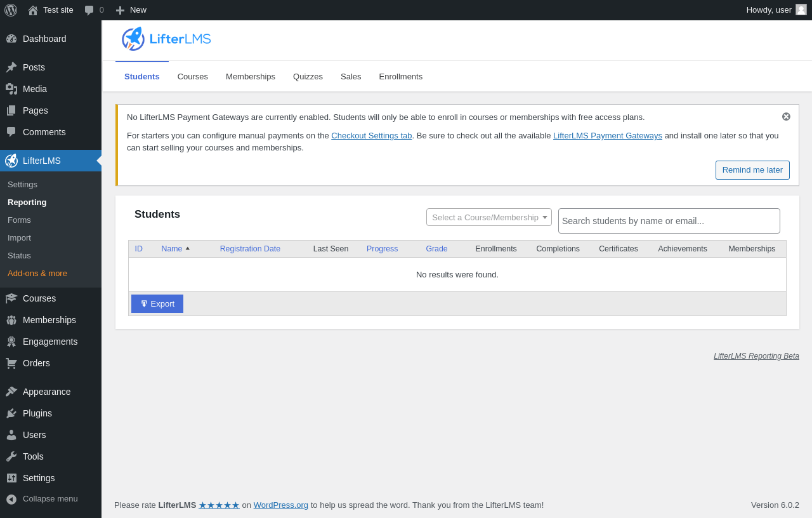Click the Orders cart icon
Image resolution: width=812 pixels, height=518 pixels.
(x=11, y=363)
